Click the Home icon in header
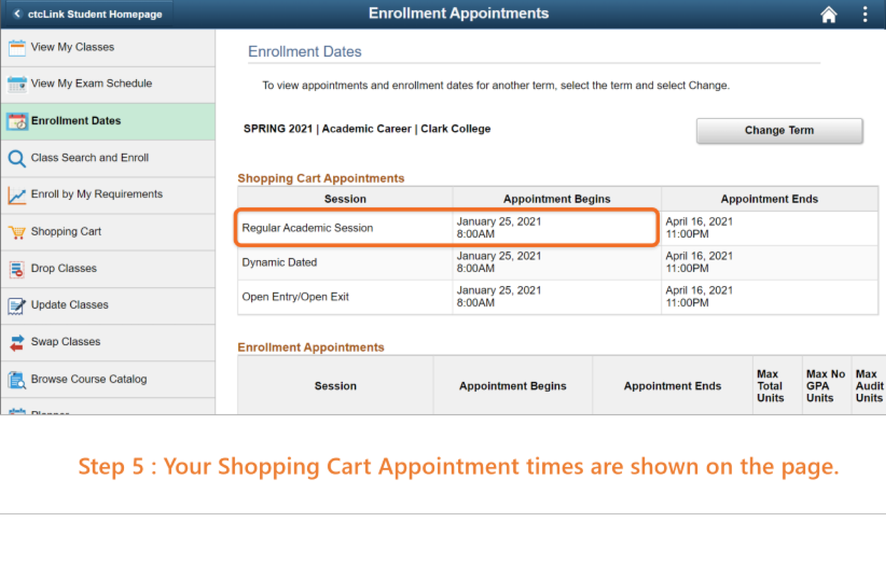The height and width of the screenshot is (588, 886). click(x=828, y=14)
